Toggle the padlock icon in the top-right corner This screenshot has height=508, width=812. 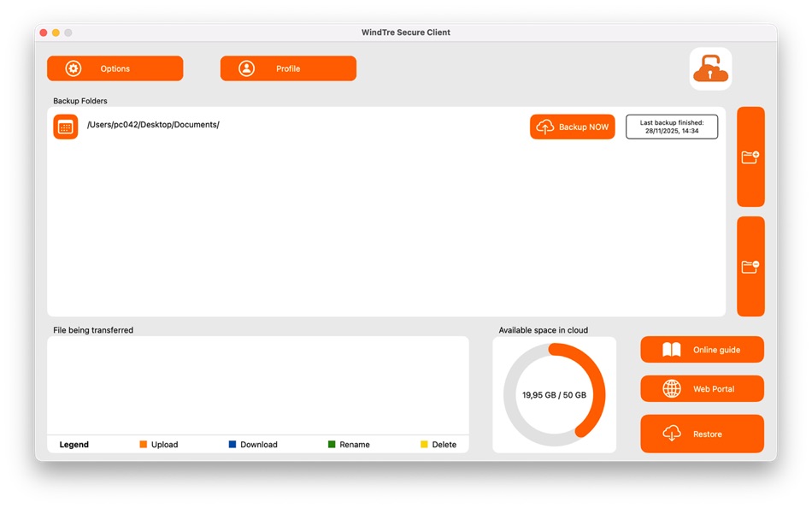coord(710,69)
